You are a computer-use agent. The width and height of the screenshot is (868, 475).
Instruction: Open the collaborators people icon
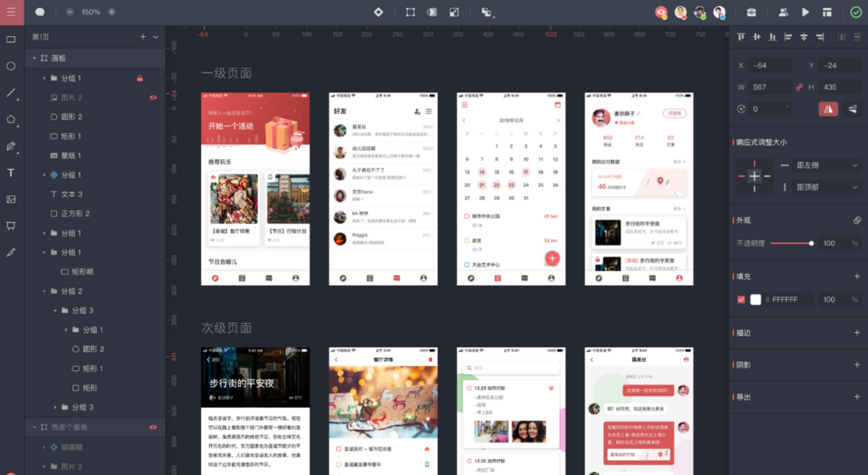coord(783,12)
